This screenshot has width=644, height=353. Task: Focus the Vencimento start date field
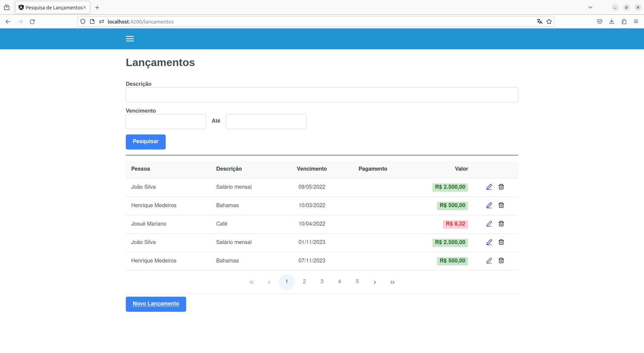click(x=166, y=121)
